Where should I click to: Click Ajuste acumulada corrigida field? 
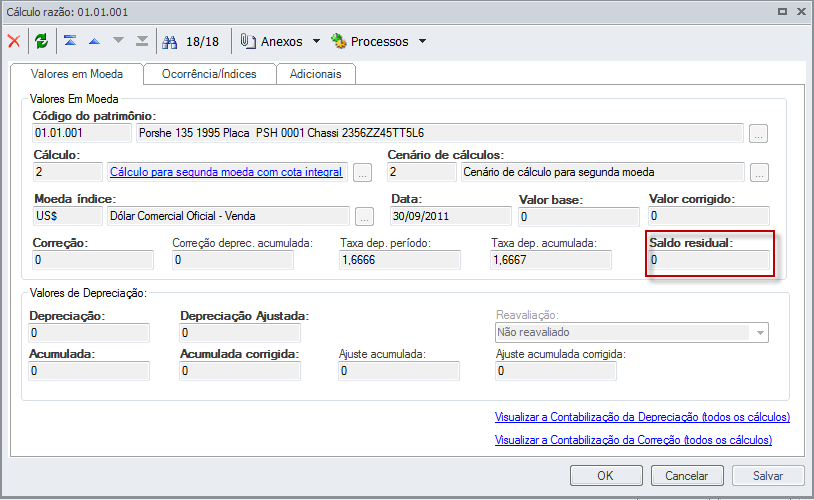pos(555,371)
